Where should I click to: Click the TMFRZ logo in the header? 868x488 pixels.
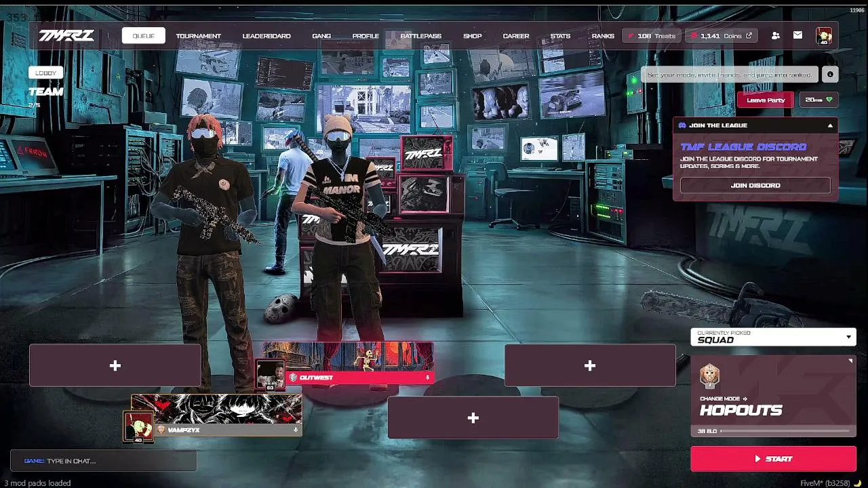(x=66, y=36)
